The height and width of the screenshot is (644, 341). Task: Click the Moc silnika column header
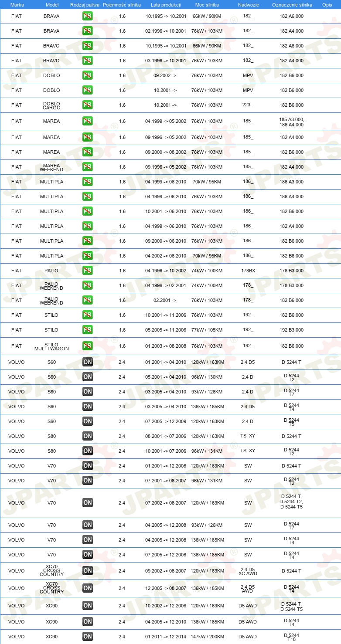pos(207,4)
